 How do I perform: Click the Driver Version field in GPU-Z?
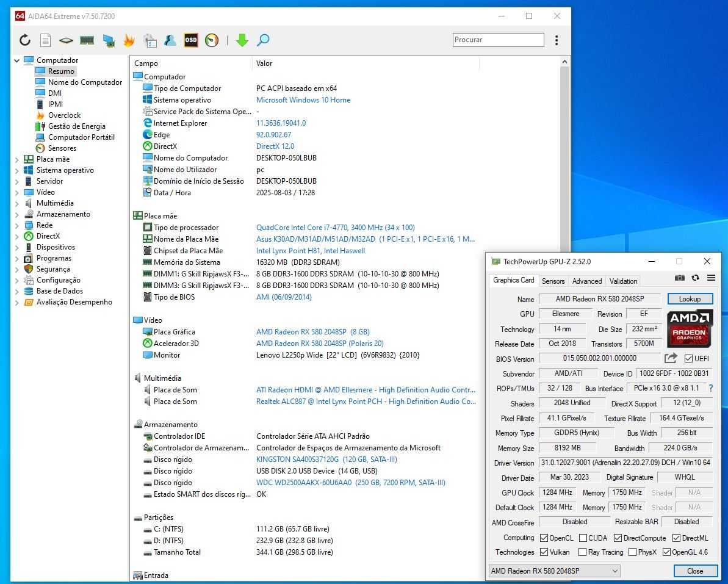coord(625,463)
